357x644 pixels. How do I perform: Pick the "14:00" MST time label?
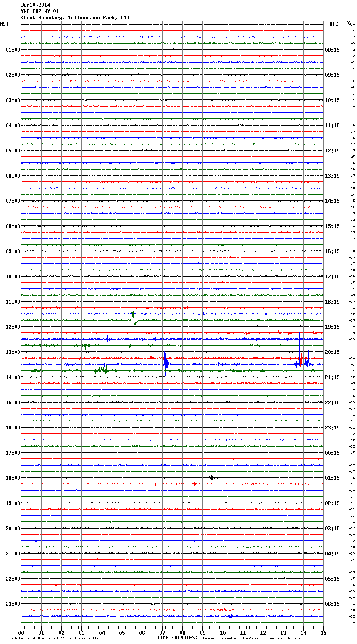coord(13,377)
